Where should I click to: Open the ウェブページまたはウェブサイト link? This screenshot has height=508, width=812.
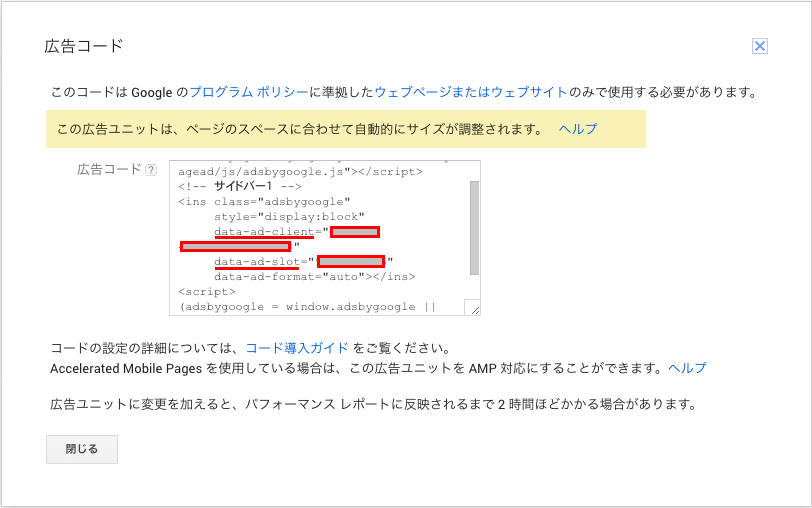pyautogui.click(x=471, y=92)
